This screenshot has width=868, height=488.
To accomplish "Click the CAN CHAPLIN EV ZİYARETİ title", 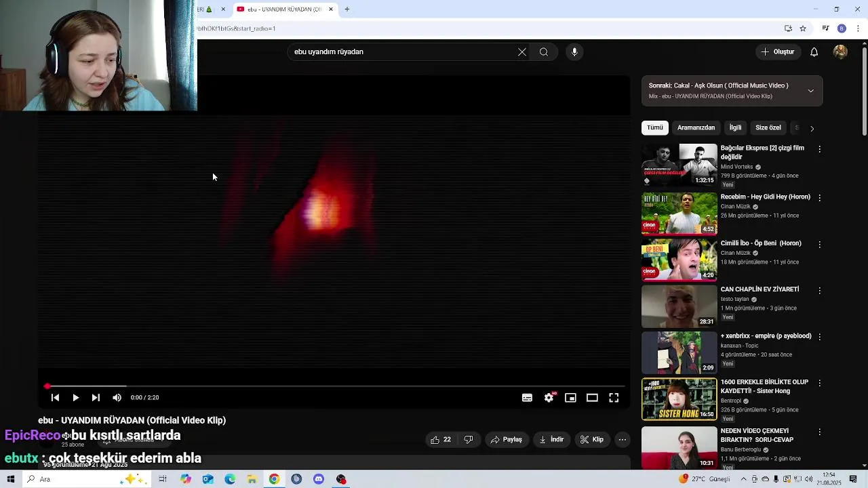I will coord(759,289).
